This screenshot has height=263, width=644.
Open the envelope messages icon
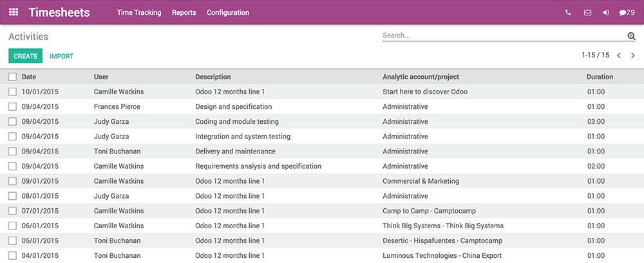click(588, 12)
